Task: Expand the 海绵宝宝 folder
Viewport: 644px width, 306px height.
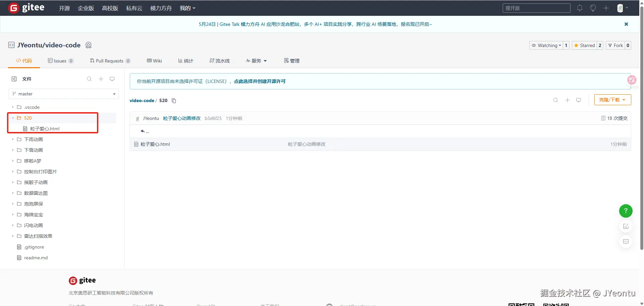Action: tap(13, 215)
